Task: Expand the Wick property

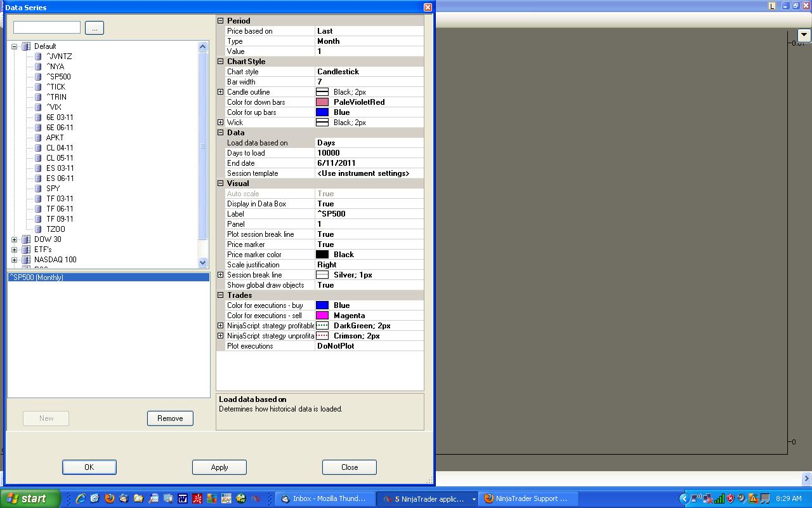Action: click(221, 123)
